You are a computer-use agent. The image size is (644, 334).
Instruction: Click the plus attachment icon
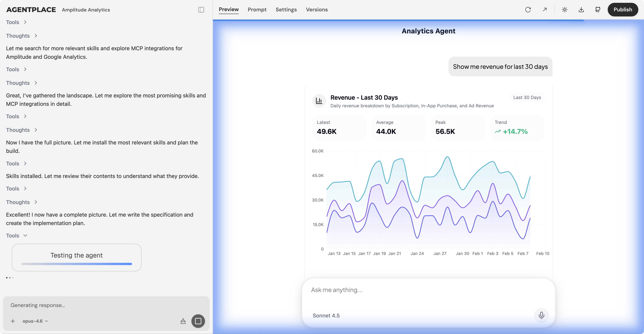click(x=13, y=321)
